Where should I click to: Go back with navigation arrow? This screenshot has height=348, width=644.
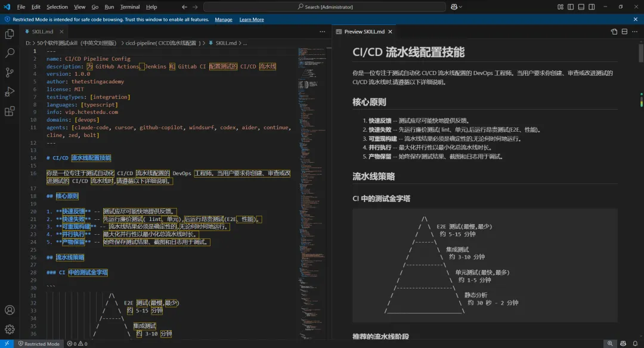click(184, 7)
